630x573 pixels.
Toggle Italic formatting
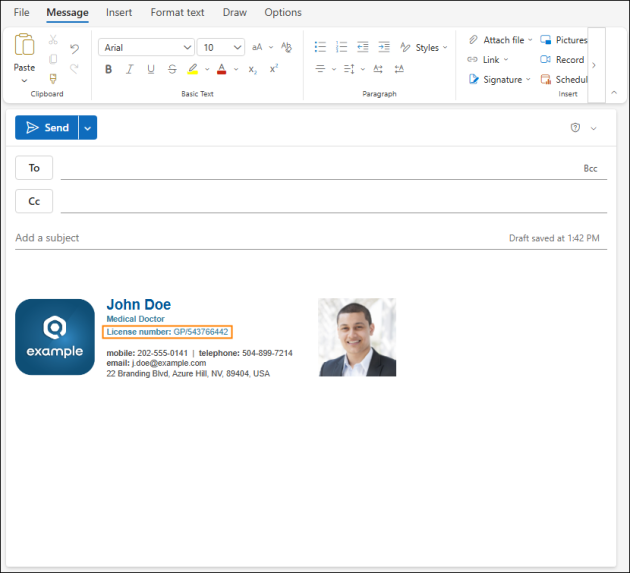[x=129, y=69]
